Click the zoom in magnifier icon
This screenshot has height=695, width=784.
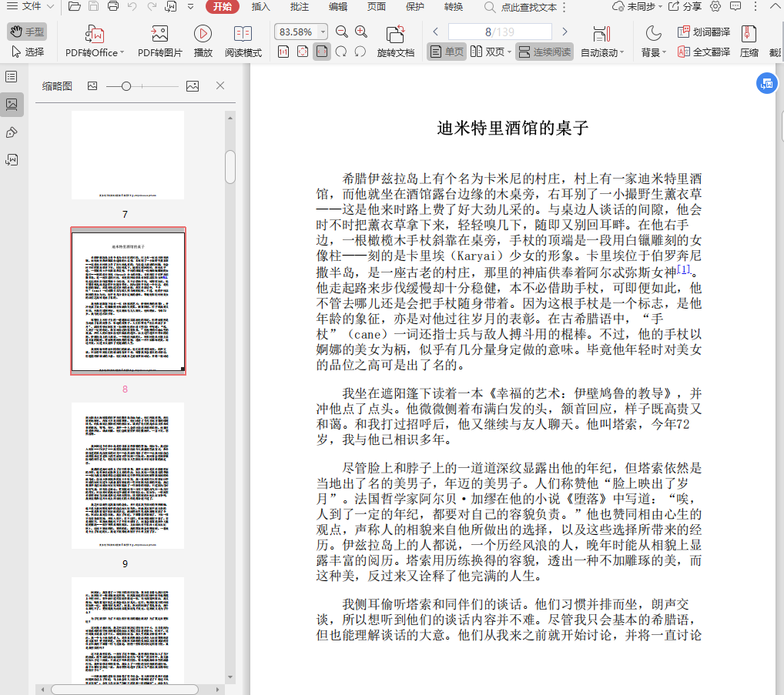(361, 32)
